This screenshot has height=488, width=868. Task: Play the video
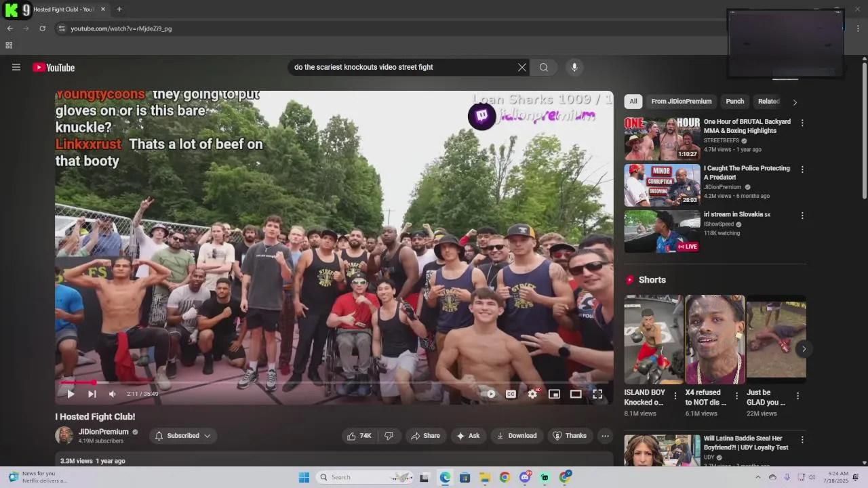coord(71,394)
